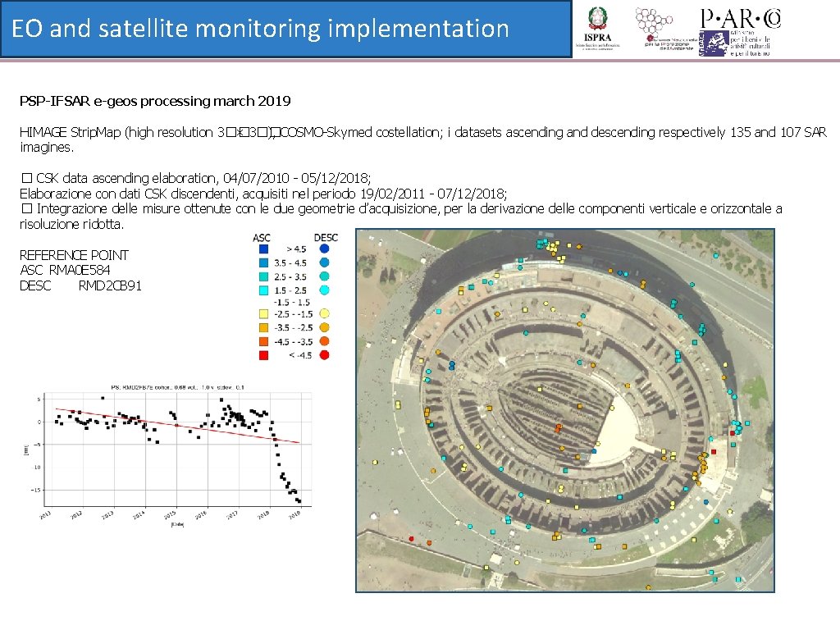
Task: Select the ASC 3.5 - 4.5 blue square
Action: coord(263,263)
